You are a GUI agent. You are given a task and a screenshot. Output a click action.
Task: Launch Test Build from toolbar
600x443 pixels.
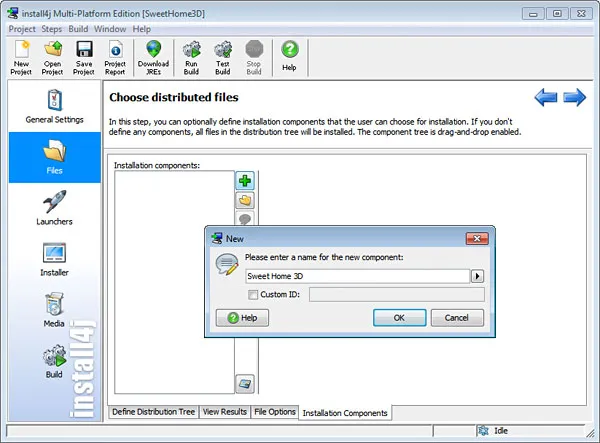(x=223, y=58)
